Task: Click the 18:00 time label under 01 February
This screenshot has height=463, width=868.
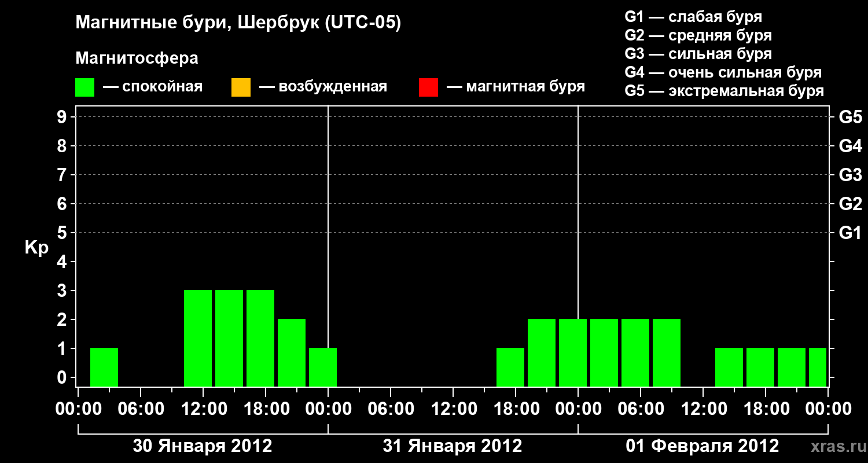Action: tap(766, 409)
